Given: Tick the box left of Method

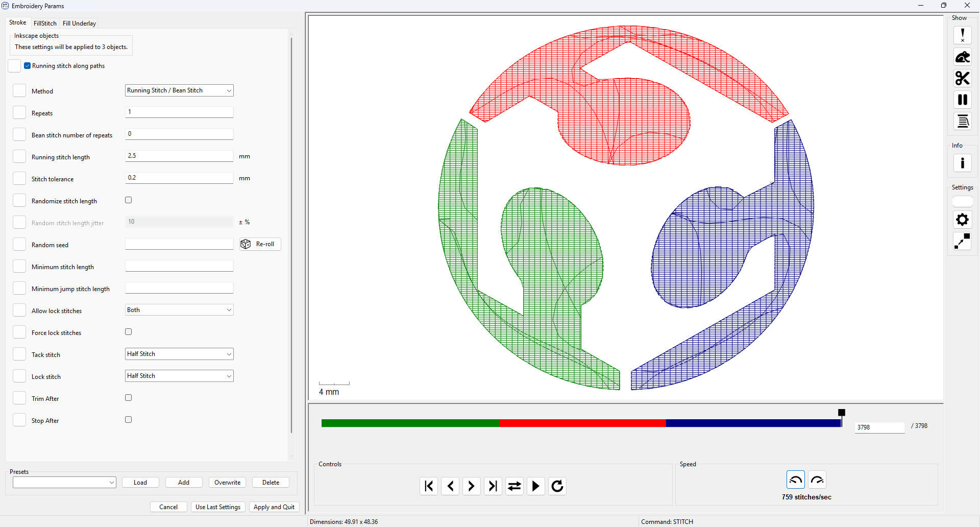Looking at the screenshot, I should click(x=19, y=90).
